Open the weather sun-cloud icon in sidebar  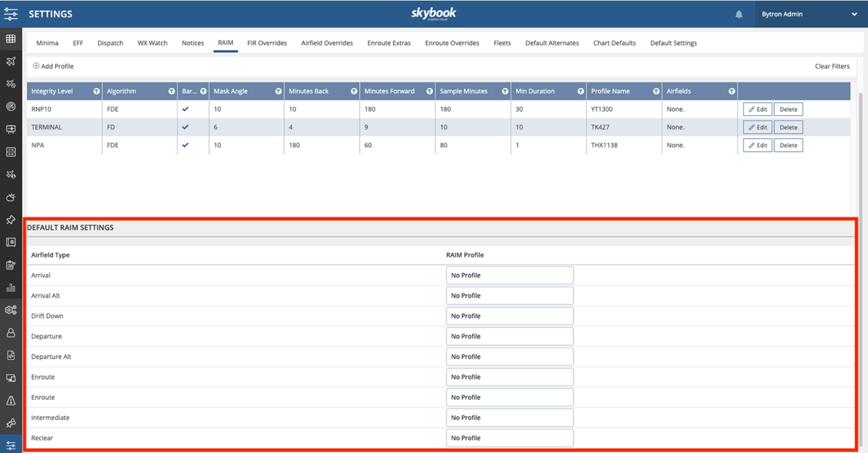click(11, 197)
